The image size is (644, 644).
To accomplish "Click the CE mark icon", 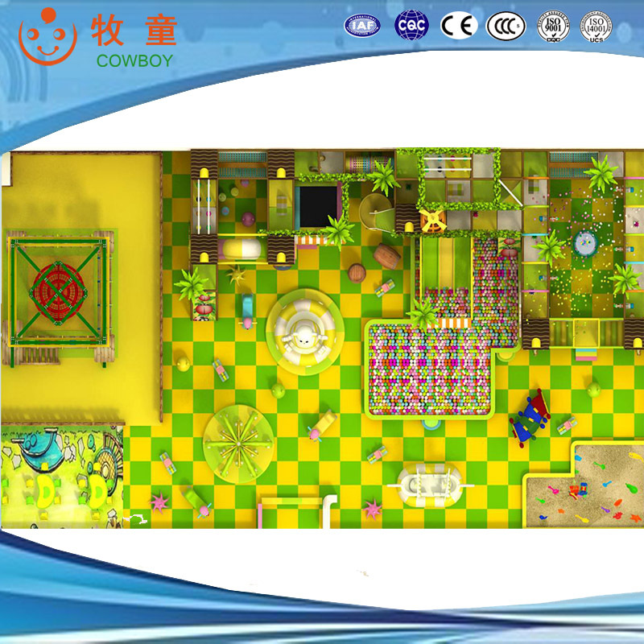I will [x=459, y=26].
